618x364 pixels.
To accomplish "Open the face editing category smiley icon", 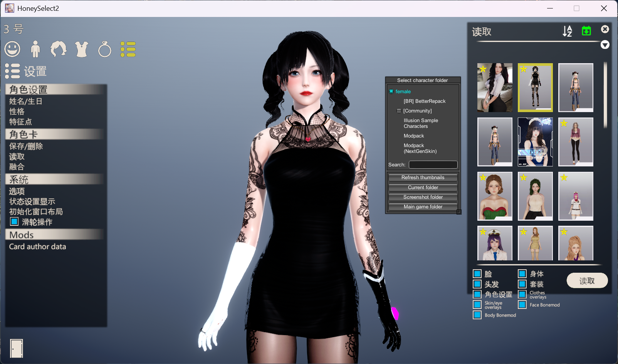I will click(12, 49).
